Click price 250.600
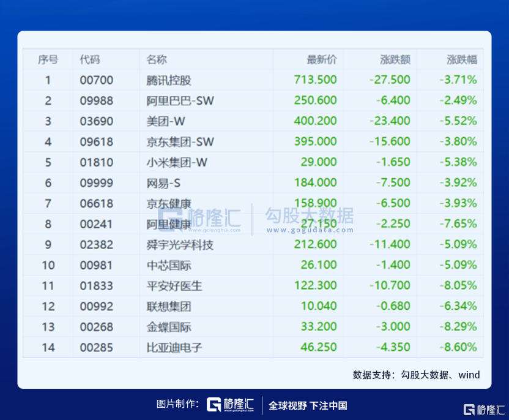This screenshot has width=509, height=420. [x=316, y=100]
